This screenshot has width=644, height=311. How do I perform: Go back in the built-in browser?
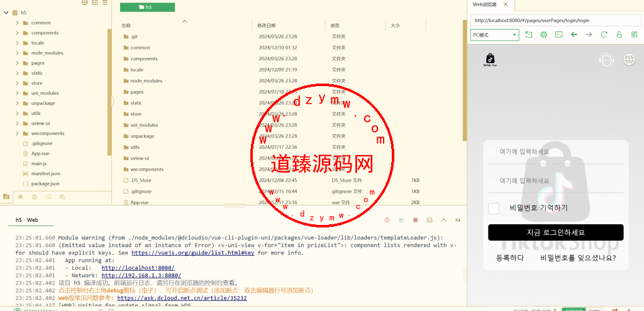(574, 35)
